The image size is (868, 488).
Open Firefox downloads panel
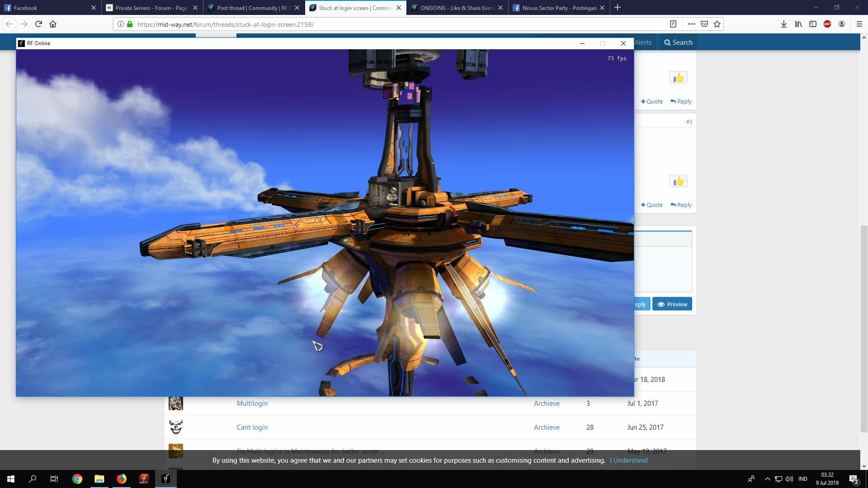click(x=784, y=24)
